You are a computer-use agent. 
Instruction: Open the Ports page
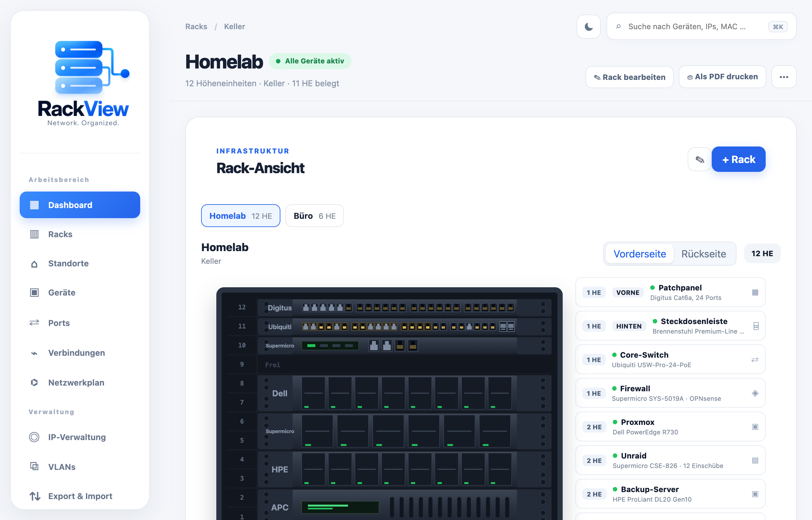coord(80,323)
